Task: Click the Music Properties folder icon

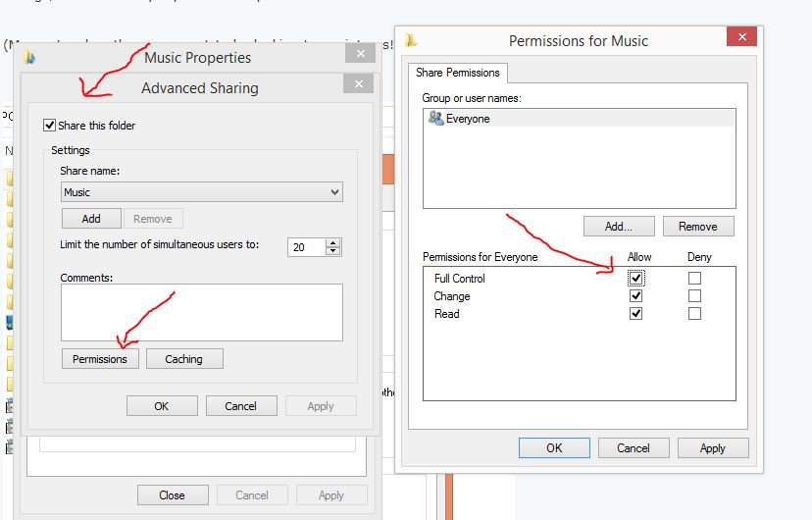Action: tap(29, 57)
